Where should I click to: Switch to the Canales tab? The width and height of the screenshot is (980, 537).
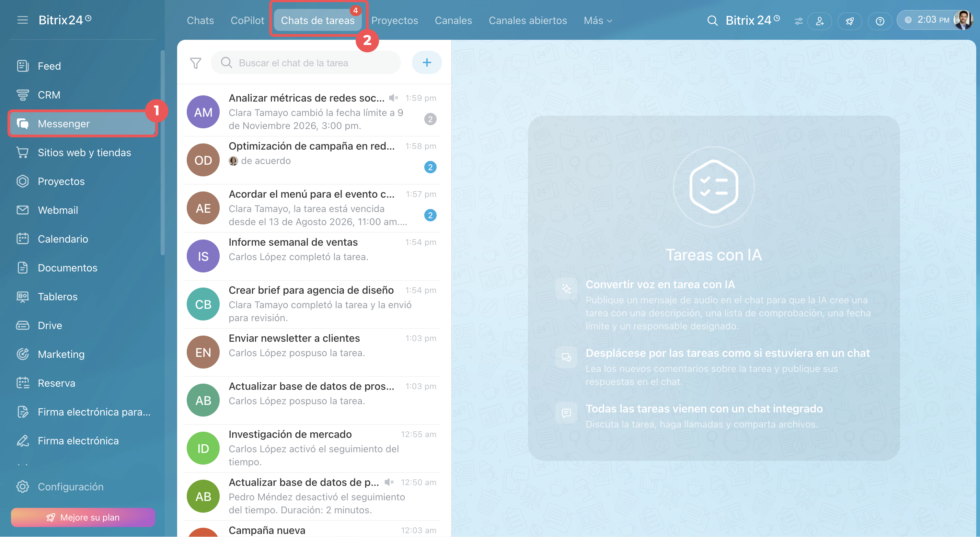[453, 21]
